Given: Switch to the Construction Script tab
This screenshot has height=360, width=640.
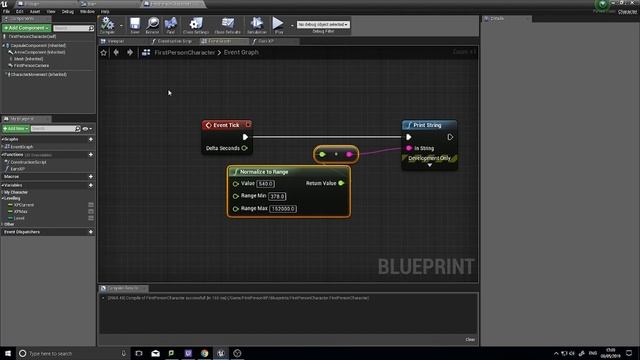Looking at the screenshot, I should pyautogui.click(x=174, y=41).
